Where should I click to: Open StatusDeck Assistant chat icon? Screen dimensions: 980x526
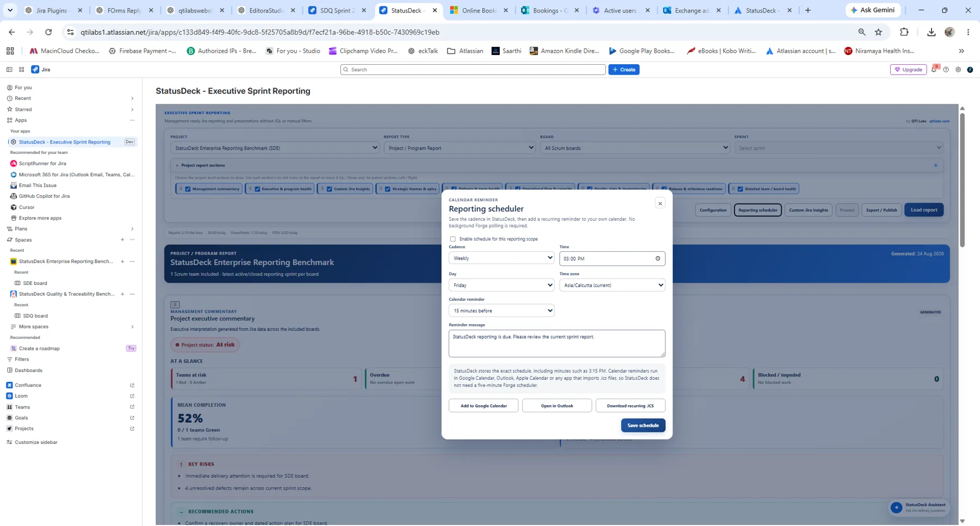pyautogui.click(x=896, y=508)
